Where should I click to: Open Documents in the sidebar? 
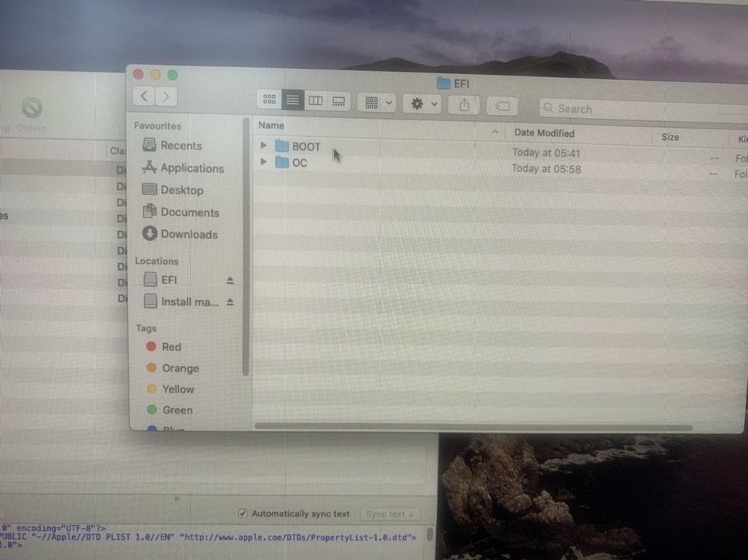coord(181,212)
